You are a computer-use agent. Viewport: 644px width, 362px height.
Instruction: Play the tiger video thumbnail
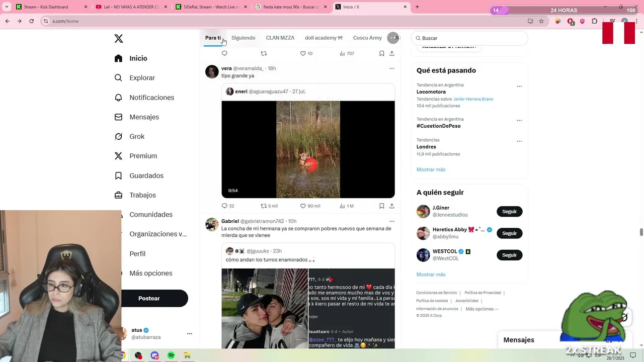[x=308, y=149]
